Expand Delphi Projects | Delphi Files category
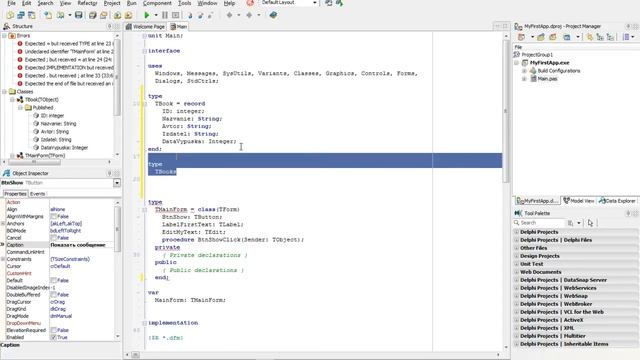Screen dimensions: 640x360 516,240
